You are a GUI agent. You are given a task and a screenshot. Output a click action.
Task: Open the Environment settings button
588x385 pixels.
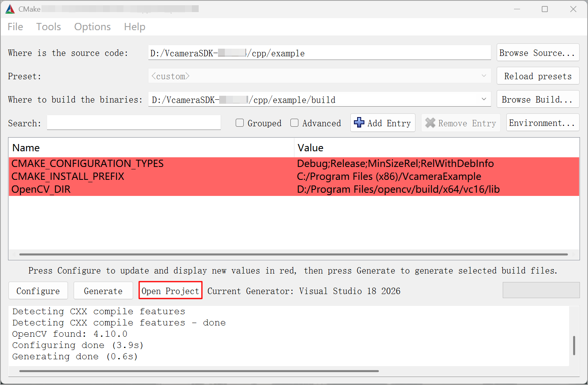coord(543,123)
